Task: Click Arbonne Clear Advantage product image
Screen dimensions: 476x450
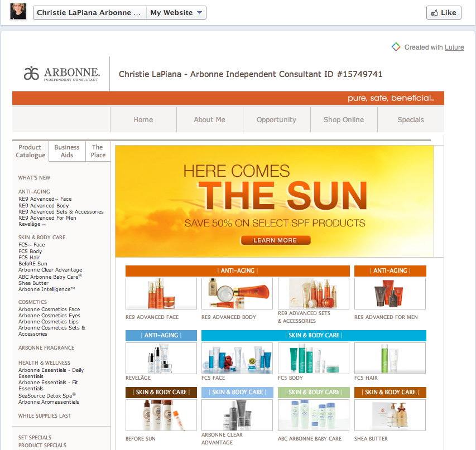Action: tap(237, 415)
